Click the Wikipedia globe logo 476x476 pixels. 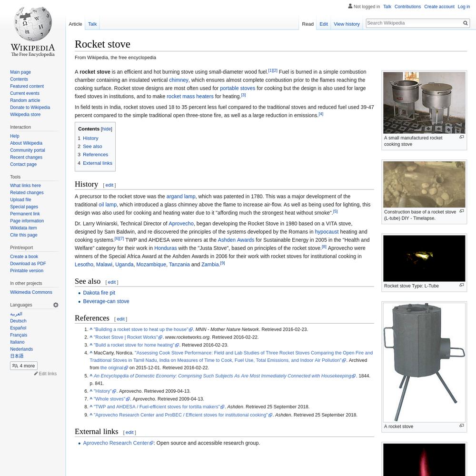[x=33, y=32]
